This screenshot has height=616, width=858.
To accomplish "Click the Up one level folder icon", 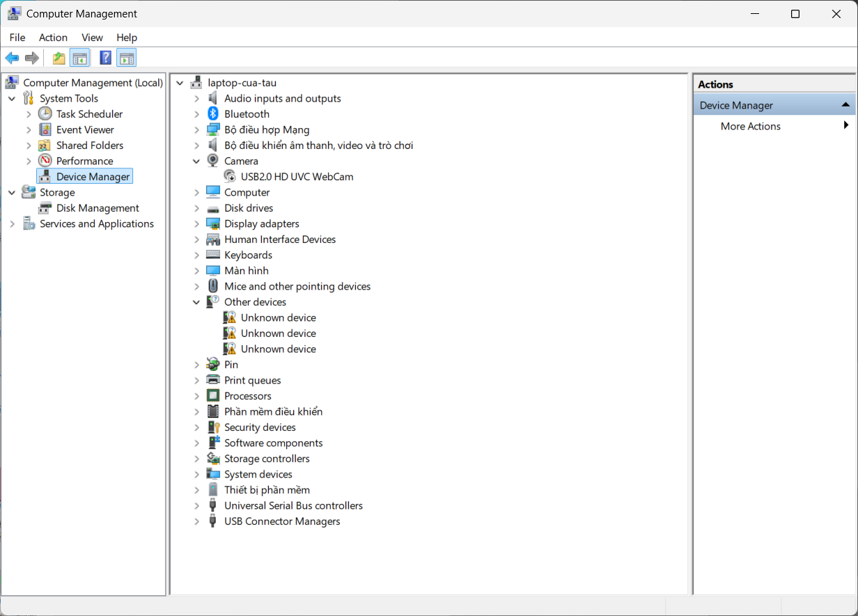I will [59, 58].
